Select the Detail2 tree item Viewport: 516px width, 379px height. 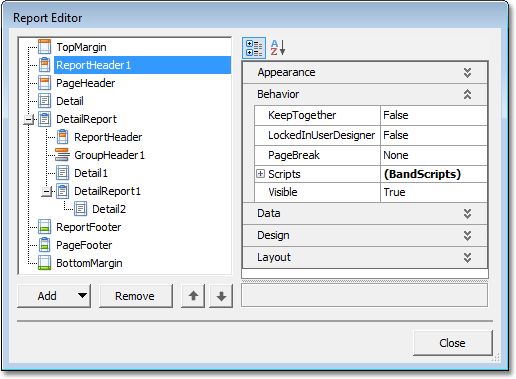(109, 209)
